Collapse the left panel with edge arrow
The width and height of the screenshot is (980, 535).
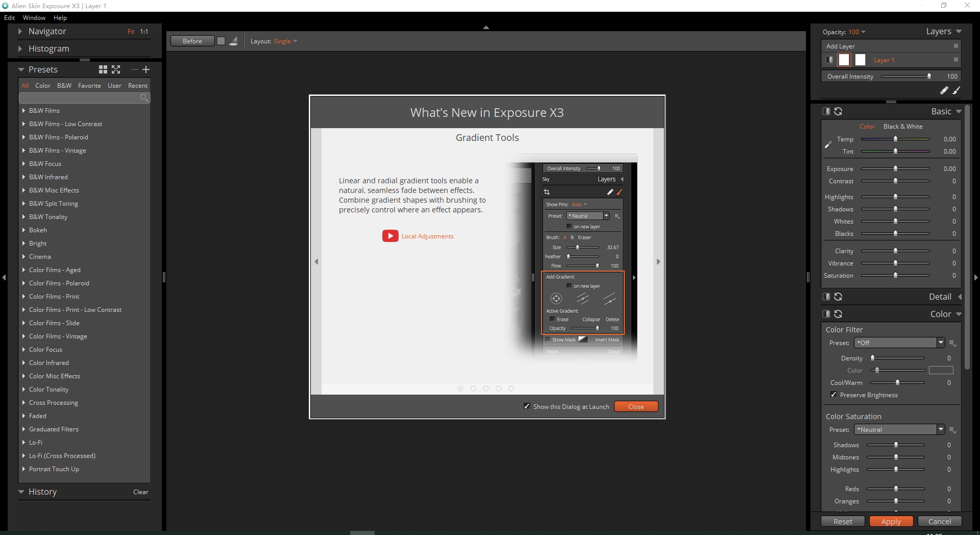pos(4,278)
